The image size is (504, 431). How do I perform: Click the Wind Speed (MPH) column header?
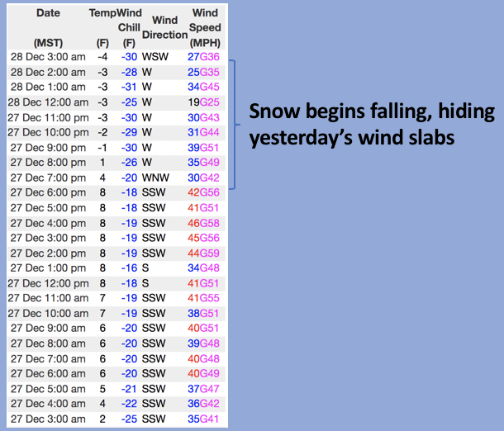205,27
